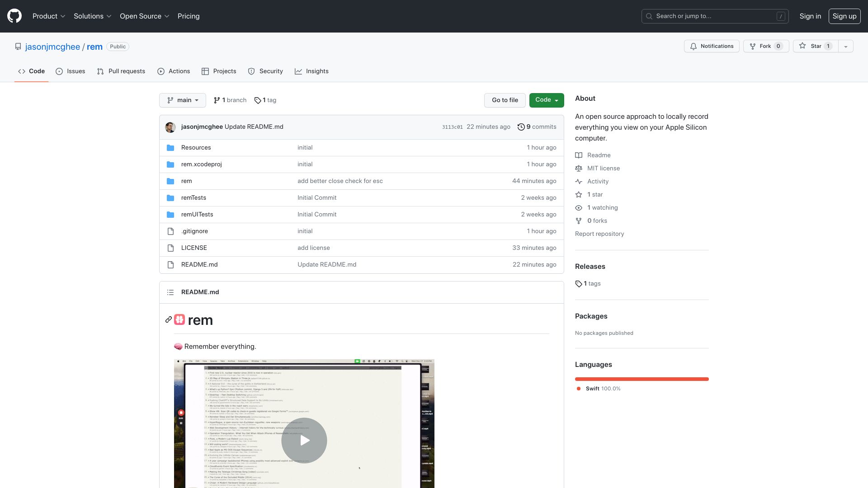Open the remUITests folder

point(197,215)
